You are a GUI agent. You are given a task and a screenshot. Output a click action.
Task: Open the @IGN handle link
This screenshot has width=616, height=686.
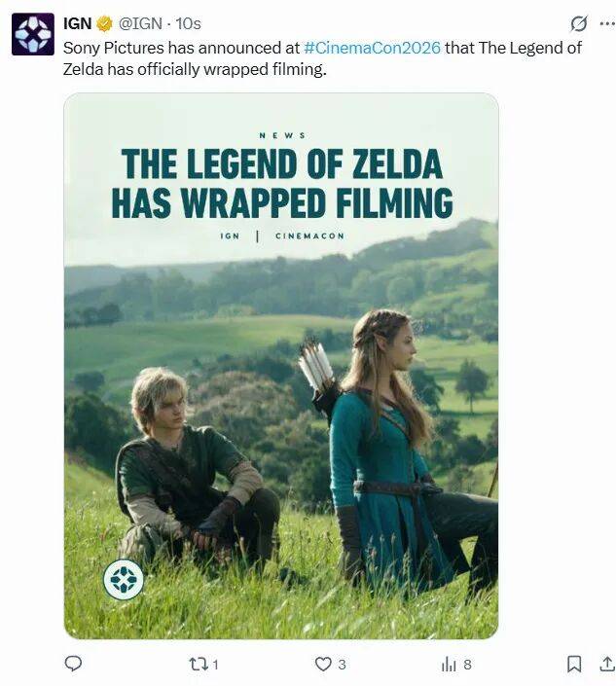[x=140, y=23]
